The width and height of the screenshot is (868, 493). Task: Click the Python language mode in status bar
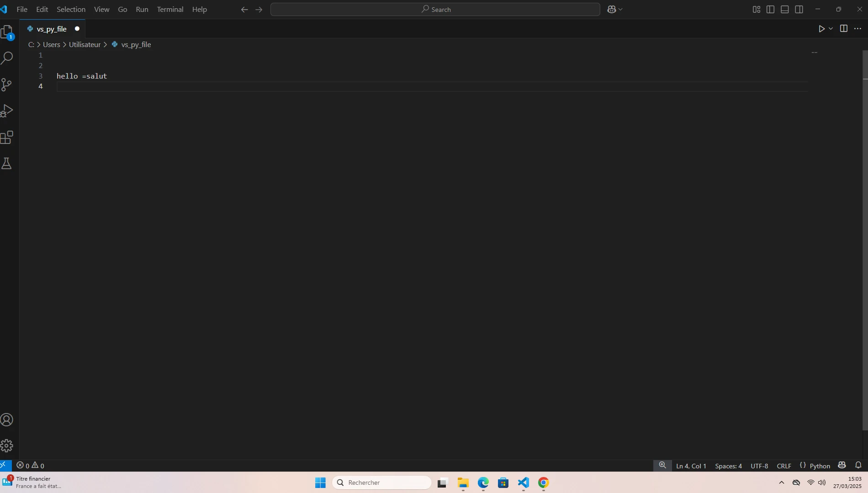tap(820, 466)
